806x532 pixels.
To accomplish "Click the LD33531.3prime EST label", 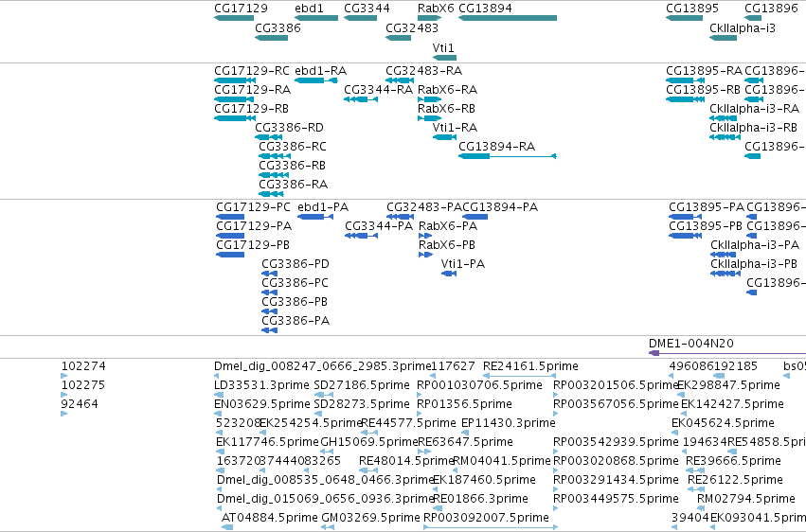I will pyautogui.click(x=261, y=385).
